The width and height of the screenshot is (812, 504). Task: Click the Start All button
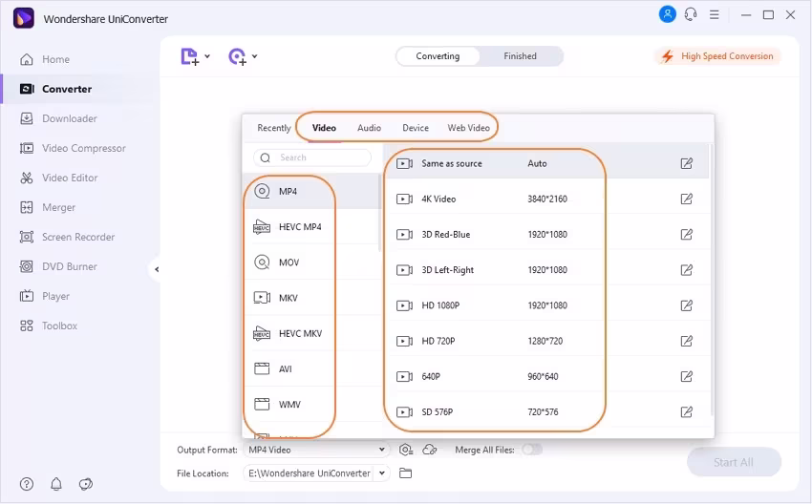point(734,462)
